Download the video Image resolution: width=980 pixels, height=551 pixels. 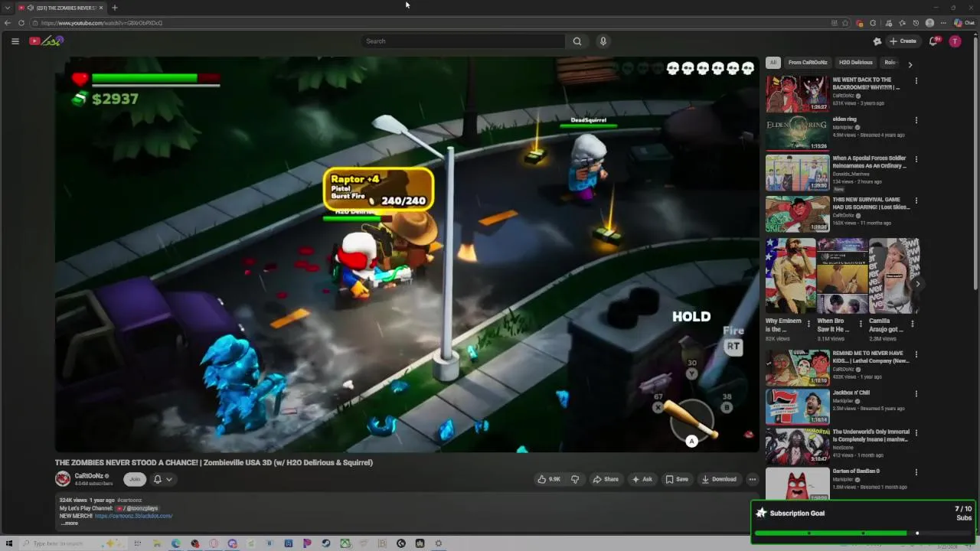tap(719, 479)
